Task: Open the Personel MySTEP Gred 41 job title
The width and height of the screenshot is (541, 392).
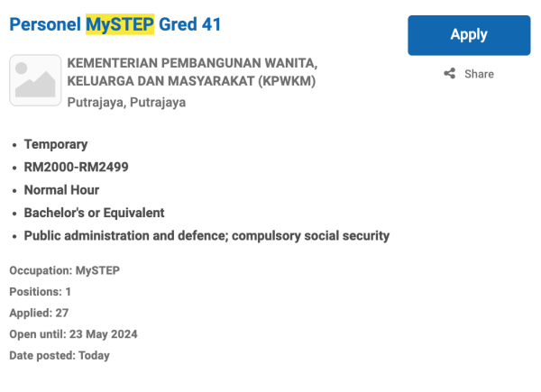Action: click(115, 25)
